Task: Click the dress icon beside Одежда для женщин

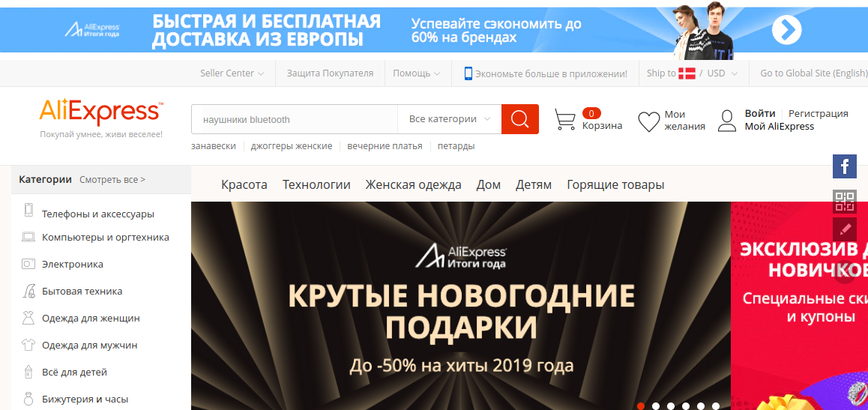Action: 28,318
